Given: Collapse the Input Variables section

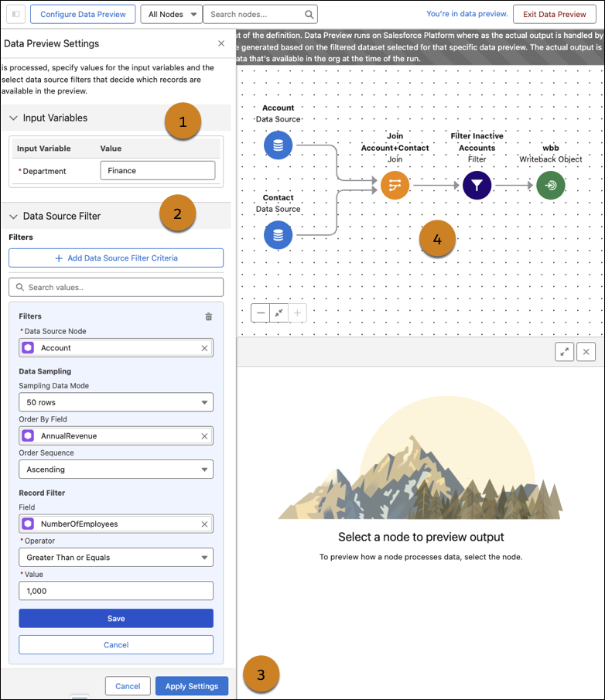Looking at the screenshot, I should [x=14, y=118].
